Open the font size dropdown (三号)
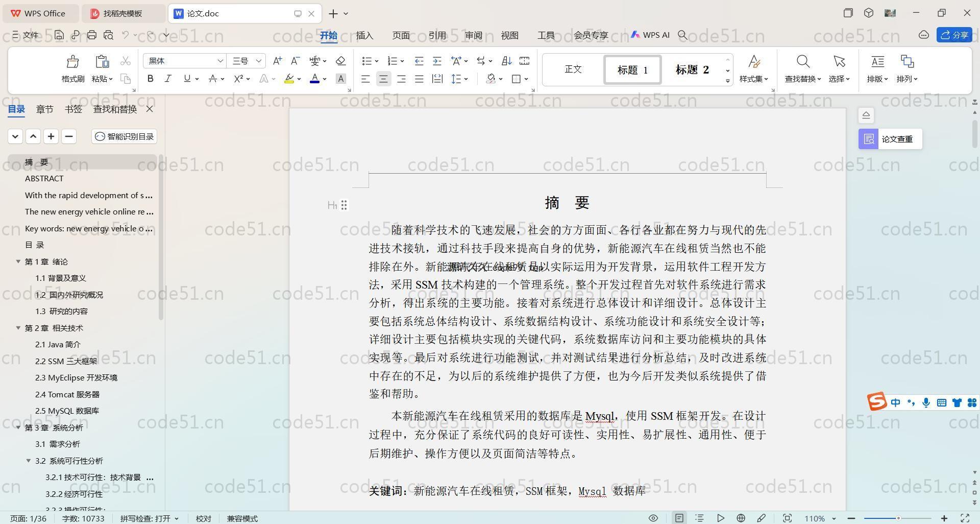The image size is (980, 524). [258, 61]
